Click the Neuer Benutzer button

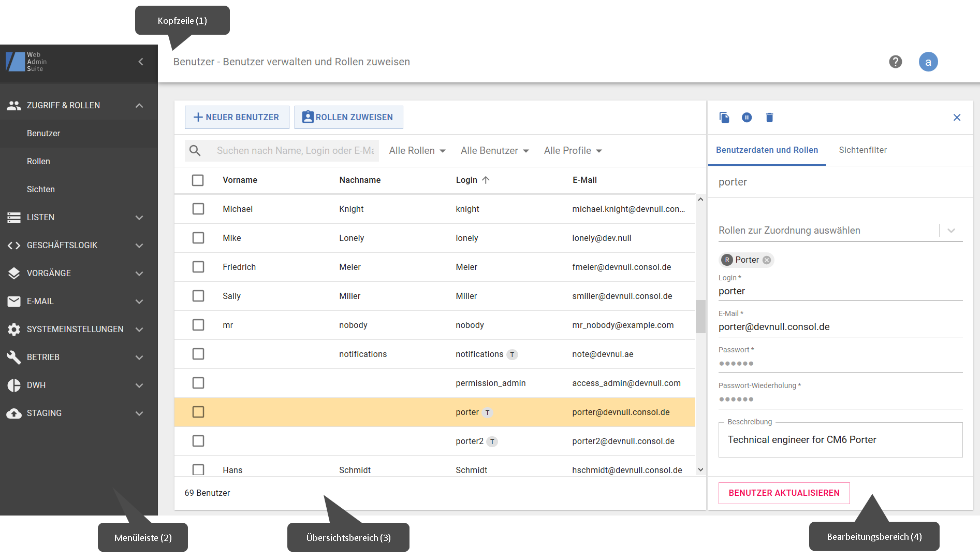click(x=237, y=118)
